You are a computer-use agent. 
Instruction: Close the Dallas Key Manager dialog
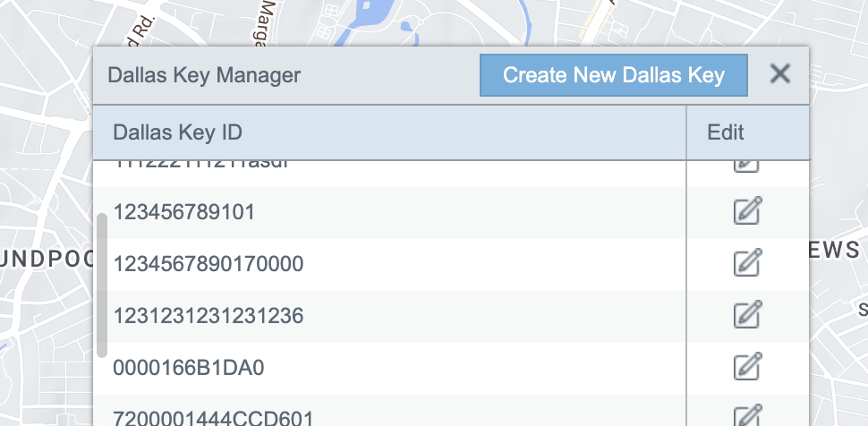coord(780,74)
